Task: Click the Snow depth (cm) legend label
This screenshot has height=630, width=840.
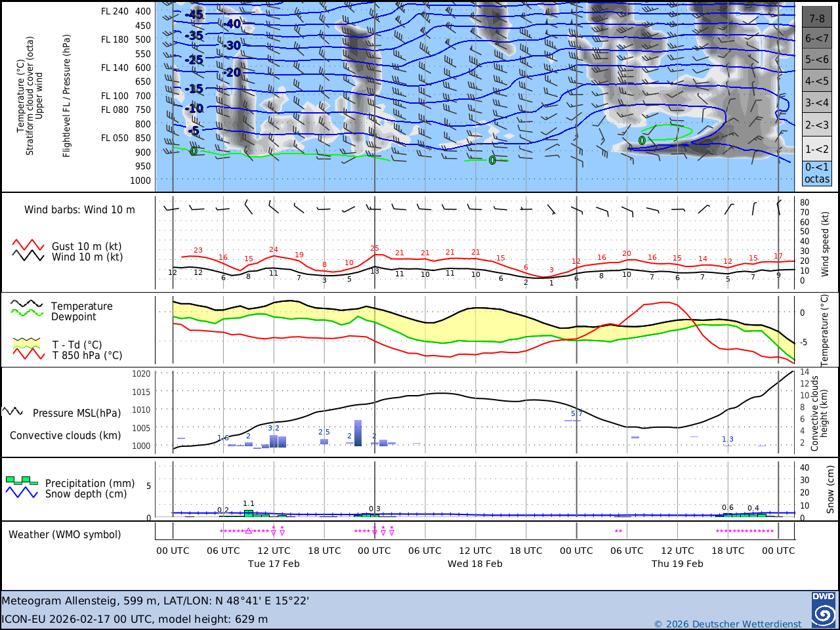Action: (86, 494)
